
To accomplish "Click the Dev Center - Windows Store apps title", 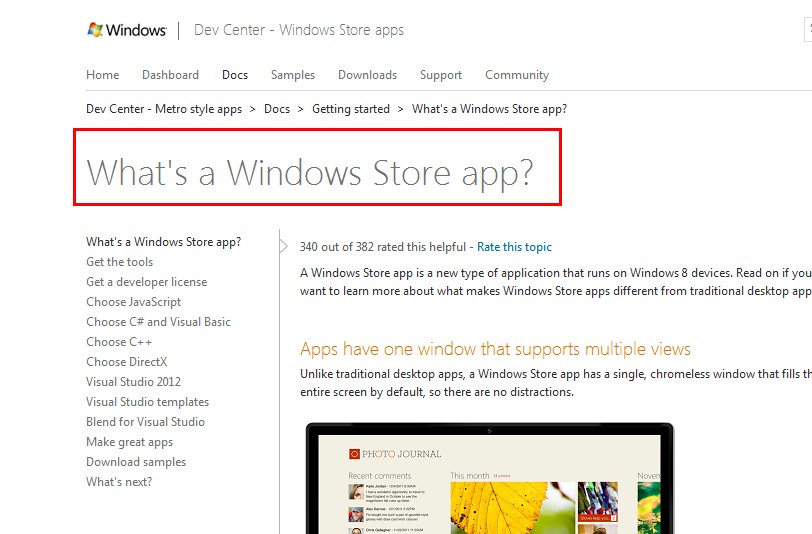I will tap(299, 30).
